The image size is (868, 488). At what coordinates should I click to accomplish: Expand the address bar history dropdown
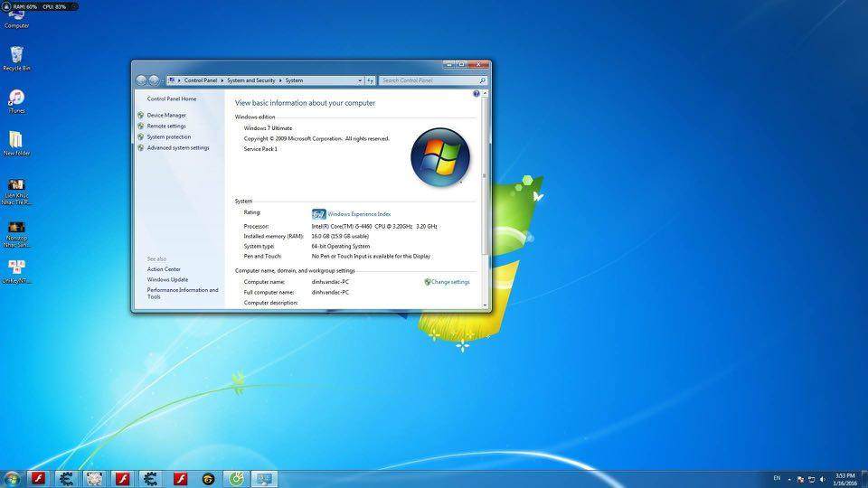pyautogui.click(x=359, y=80)
